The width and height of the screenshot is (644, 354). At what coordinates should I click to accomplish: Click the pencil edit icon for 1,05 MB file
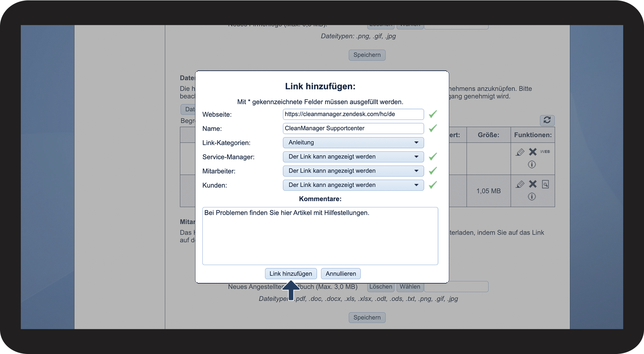520,184
